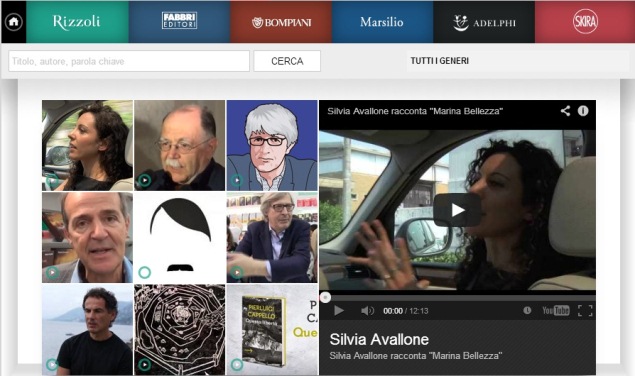635x376 pixels.
Task: Start the video with the large center play button
Action: [457, 210]
